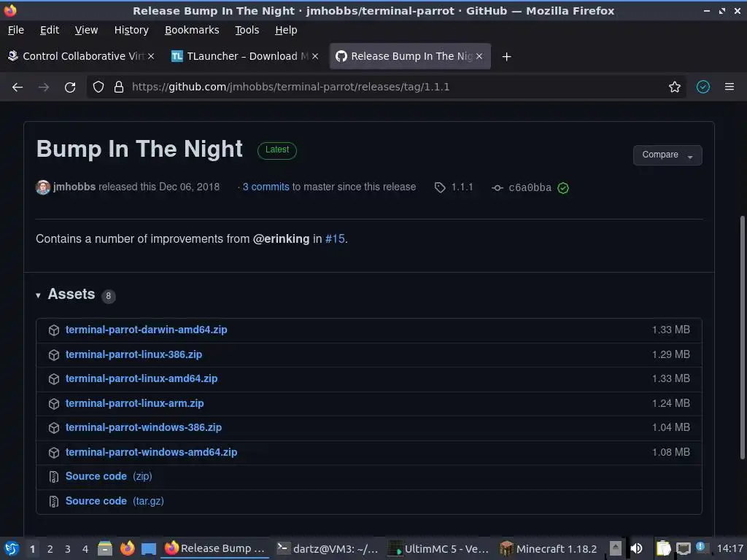Open the History menu
Screen dimensions: 747x560
point(131,30)
